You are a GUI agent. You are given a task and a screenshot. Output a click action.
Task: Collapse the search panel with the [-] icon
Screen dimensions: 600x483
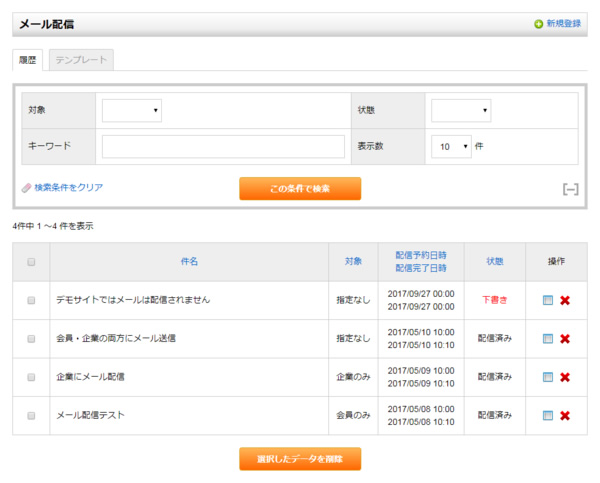(x=570, y=189)
